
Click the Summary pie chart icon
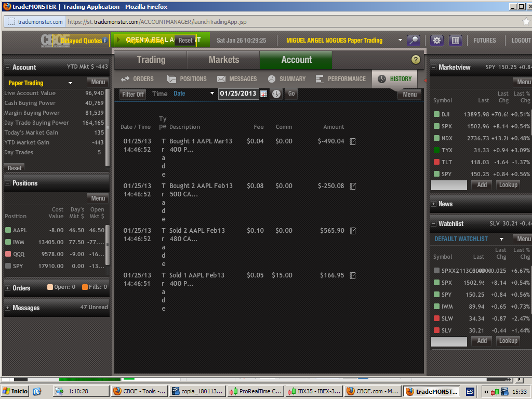(x=272, y=79)
